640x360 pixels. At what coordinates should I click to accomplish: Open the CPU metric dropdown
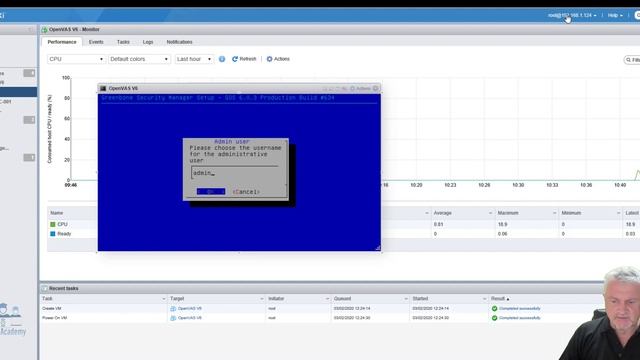76,59
